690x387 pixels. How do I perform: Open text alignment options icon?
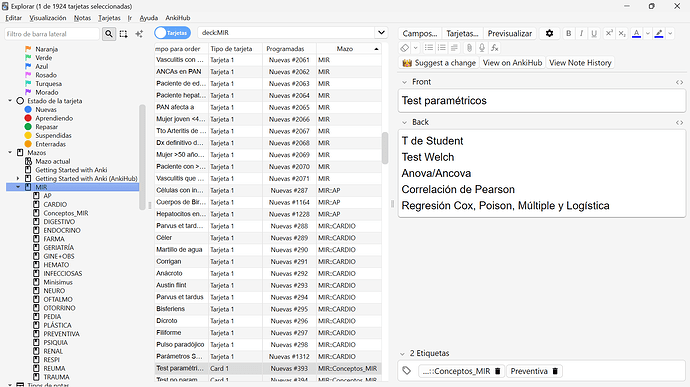[454, 48]
